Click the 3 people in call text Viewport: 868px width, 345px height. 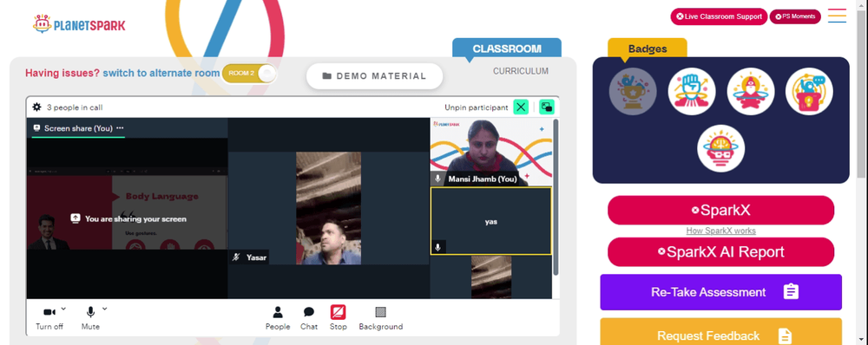coord(75,107)
